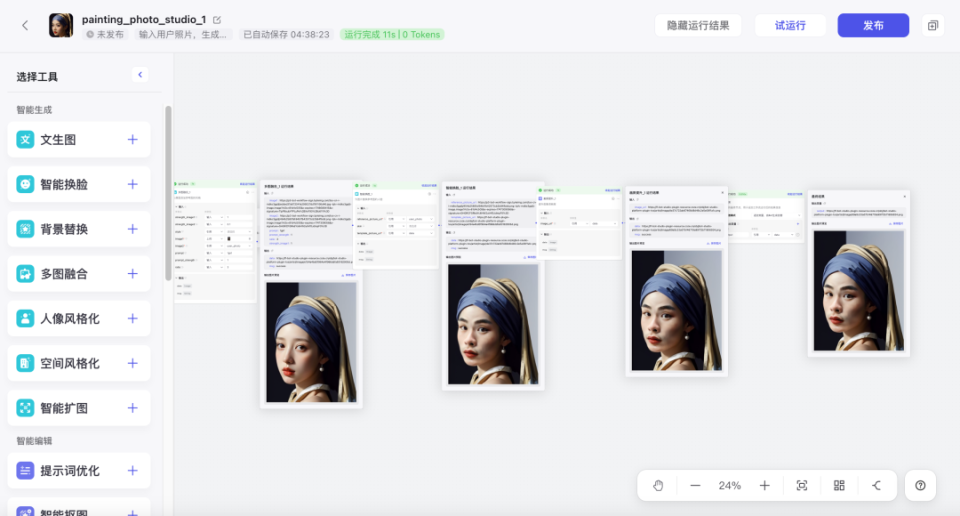This screenshot has height=516, width=960.
Task: Zoom in with the plus button
Action: click(765, 485)
